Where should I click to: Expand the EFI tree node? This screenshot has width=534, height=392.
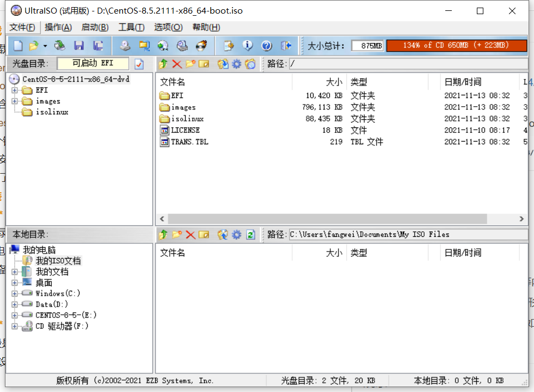point(15,90)
